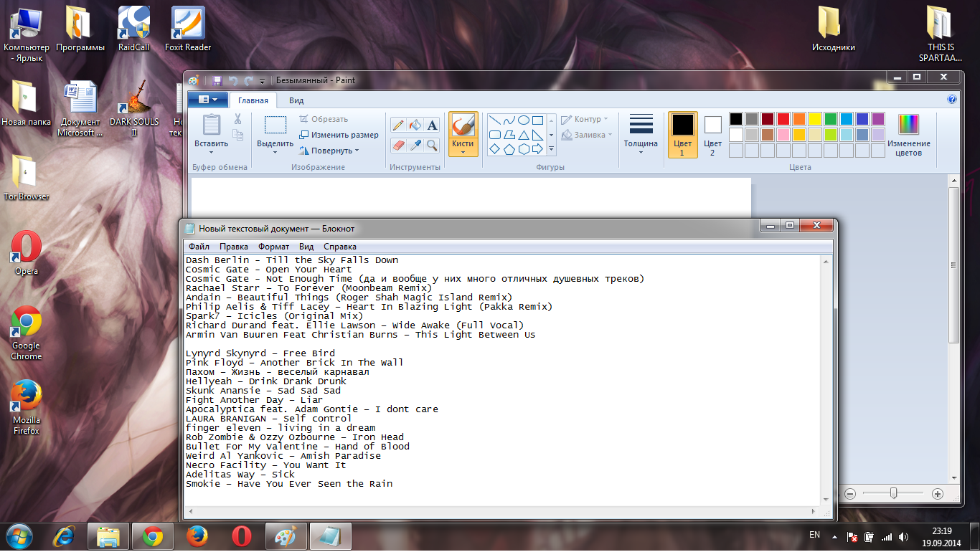Click the Save icon in Paint's title bar
Image resolution: width=980 pixels, height=552 pixels.
217,80
